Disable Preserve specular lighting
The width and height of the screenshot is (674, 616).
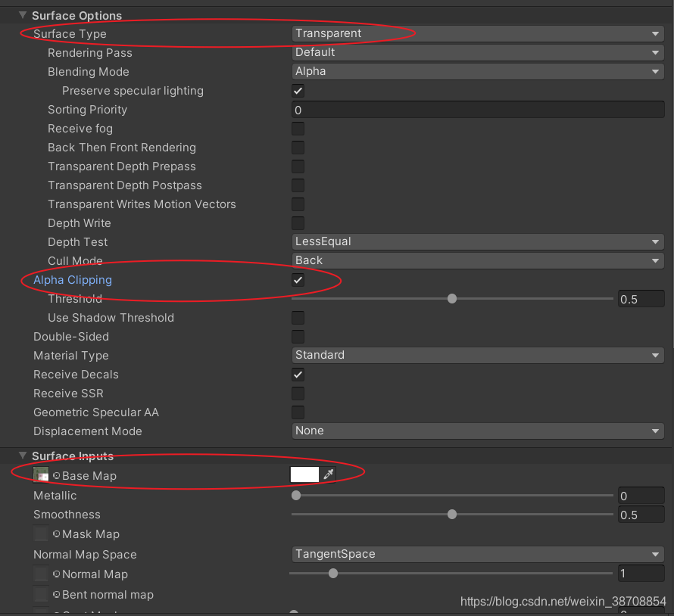point(298,90)
